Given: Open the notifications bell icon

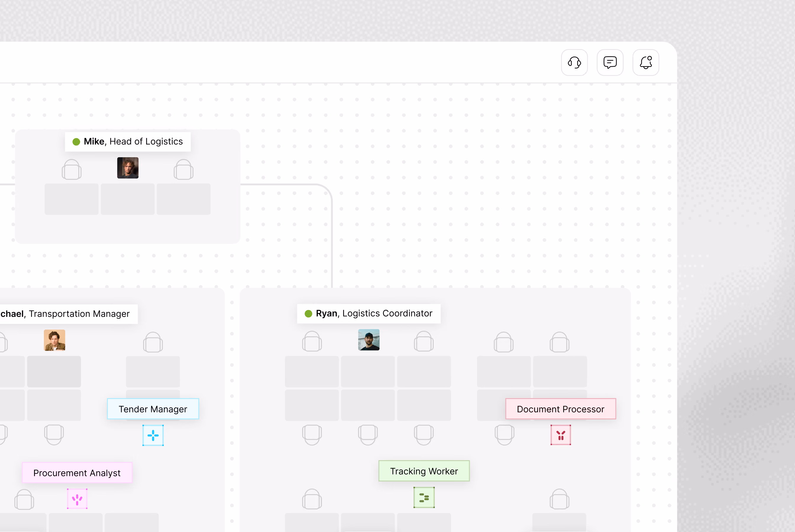Looking at the screenshot, I should click(x=646, y=62).
